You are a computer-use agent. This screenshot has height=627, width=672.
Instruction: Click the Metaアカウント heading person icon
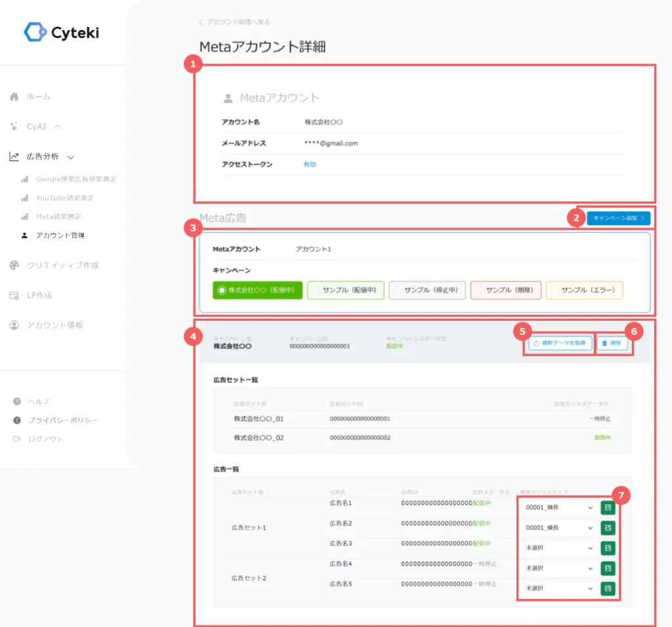click(x=228, y=98)
